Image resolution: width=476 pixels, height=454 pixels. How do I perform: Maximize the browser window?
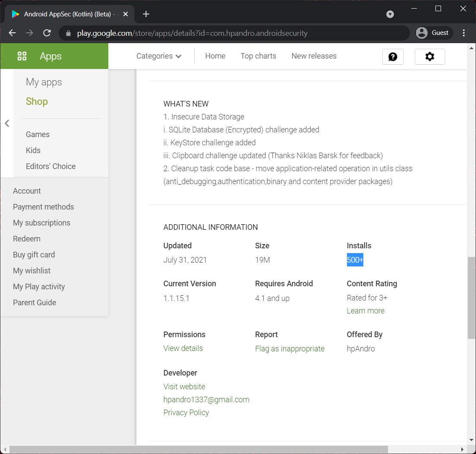(x=438, y=9)
